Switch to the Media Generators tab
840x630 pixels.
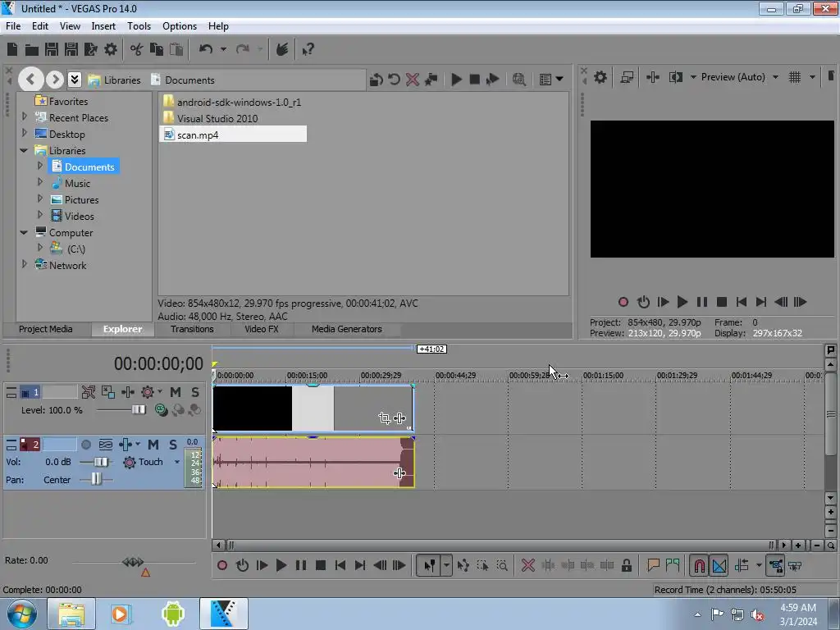[347, 329]
